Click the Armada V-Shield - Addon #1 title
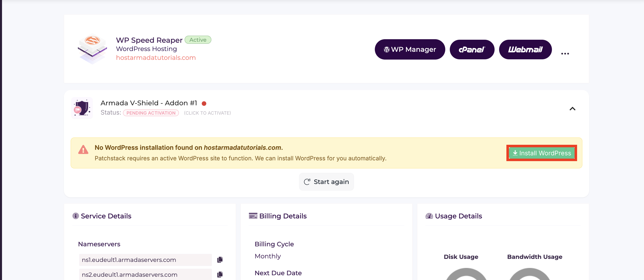This screenshot has height=280, width=644. point(149,103)
